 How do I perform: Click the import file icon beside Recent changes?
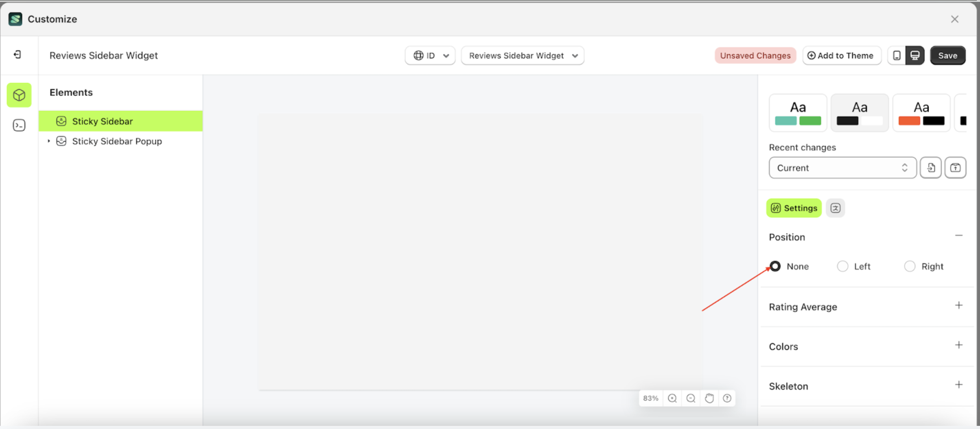930,168
